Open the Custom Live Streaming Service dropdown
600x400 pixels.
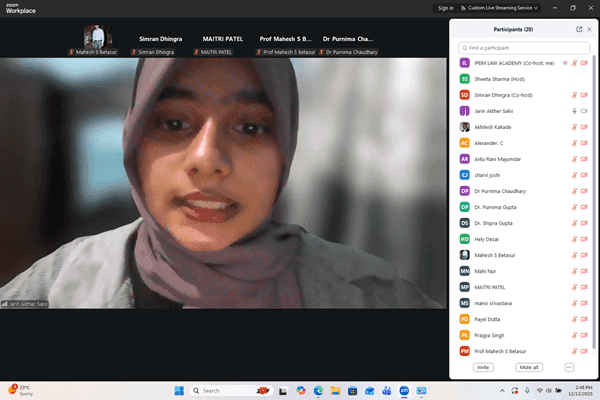click(500, 8)
